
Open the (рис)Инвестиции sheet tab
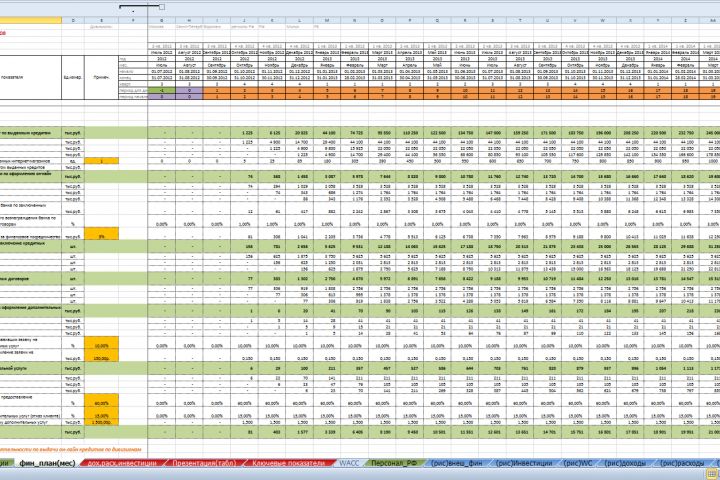click(523, 463)
